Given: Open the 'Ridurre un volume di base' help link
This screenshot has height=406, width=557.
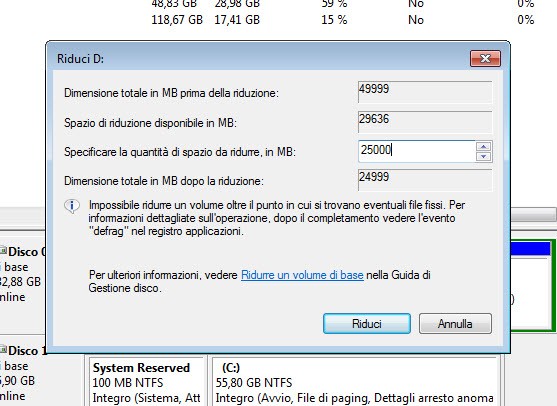Looking at the screenshot, I should pos(302,275).
